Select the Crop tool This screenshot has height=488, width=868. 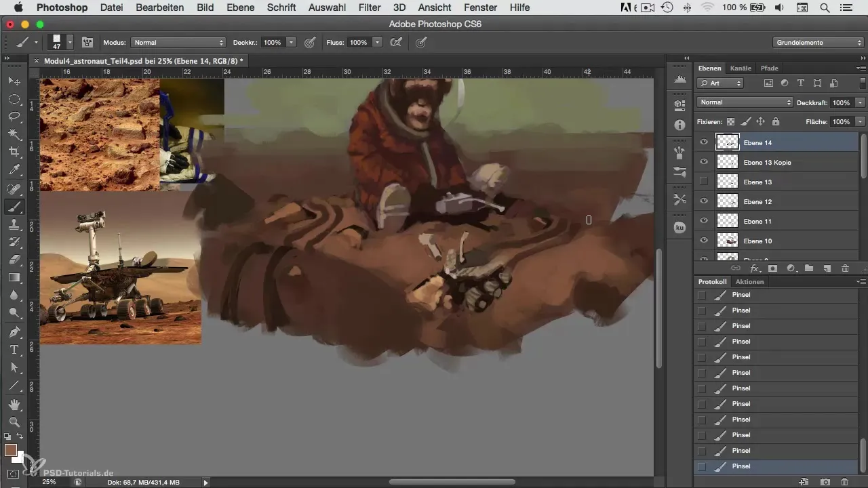(14, 152)
